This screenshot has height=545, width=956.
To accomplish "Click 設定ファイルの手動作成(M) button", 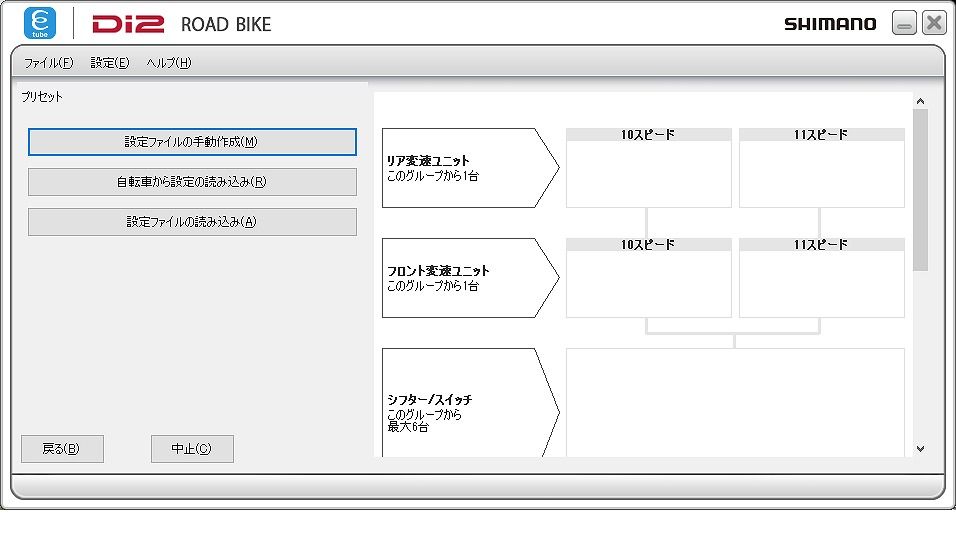I will click(192, 142).
